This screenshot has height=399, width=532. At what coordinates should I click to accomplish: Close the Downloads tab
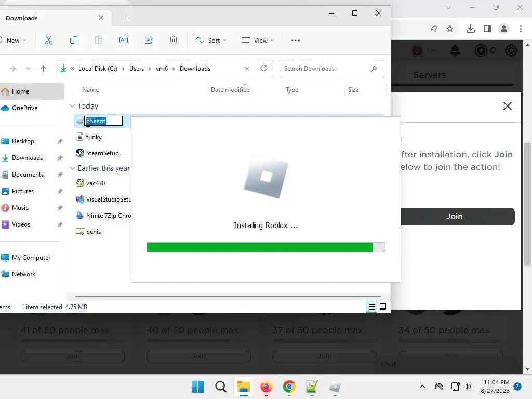[101, 18]
